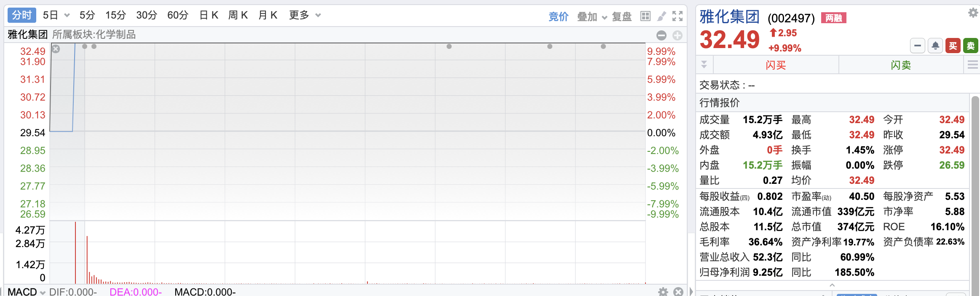This screenshot has height=296, width=980.
Task: Open the 月K monthly candlestick tab
Action: pos(268,15)
